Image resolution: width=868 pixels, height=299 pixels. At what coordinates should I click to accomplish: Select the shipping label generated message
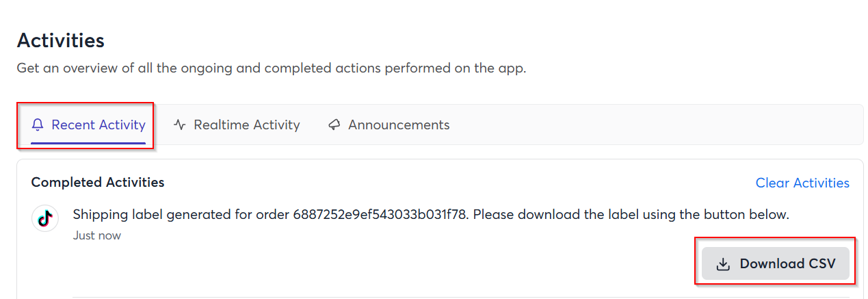pos(431,215)
